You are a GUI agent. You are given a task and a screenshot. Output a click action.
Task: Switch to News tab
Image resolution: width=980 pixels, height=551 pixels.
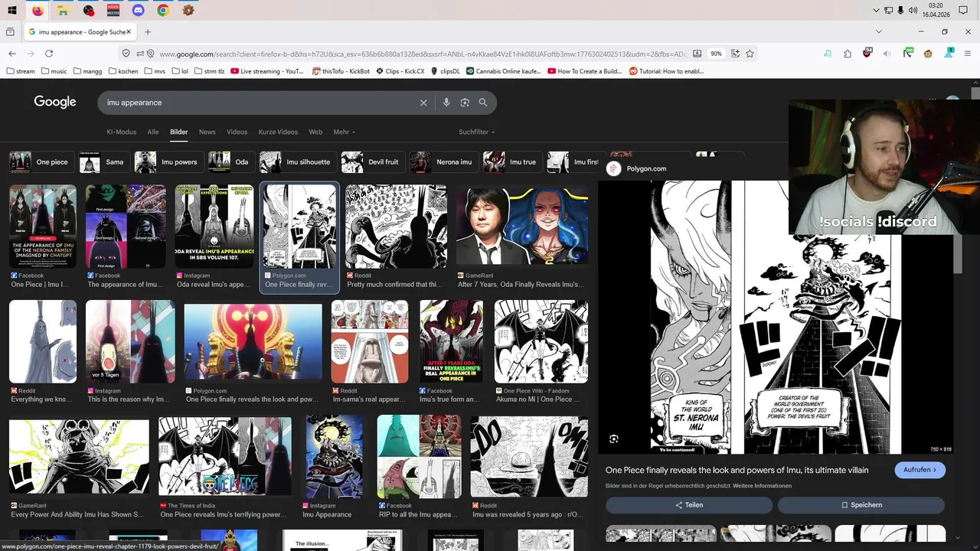[x=207, y=132]
